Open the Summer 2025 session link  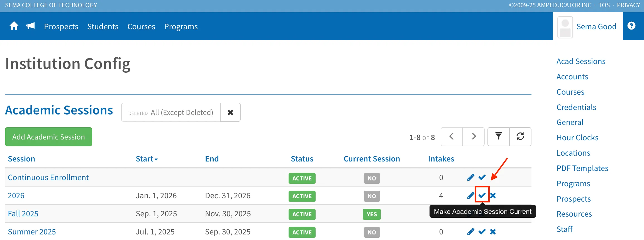[32, 232]
